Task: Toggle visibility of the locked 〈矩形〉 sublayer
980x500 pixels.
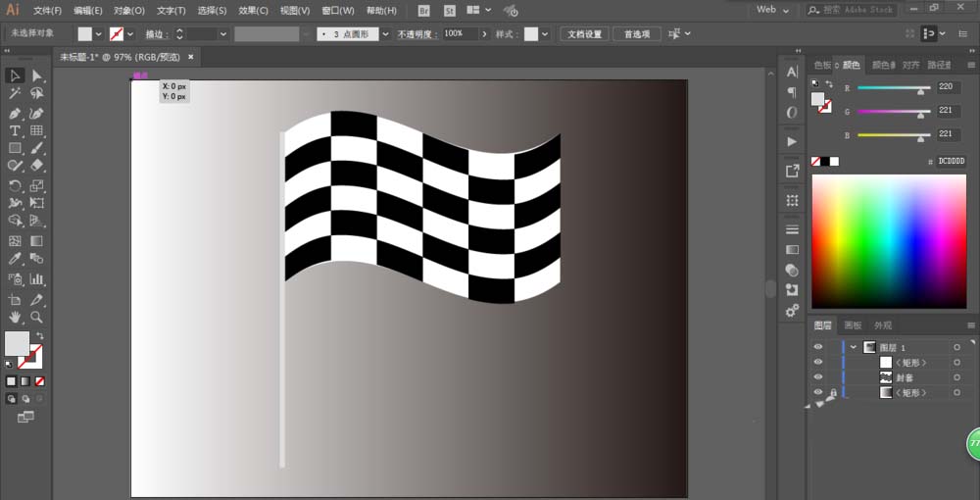Action: point(818,392)
